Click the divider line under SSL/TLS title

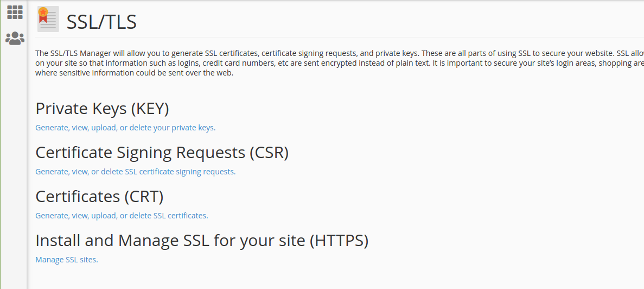tap(340, 37)
